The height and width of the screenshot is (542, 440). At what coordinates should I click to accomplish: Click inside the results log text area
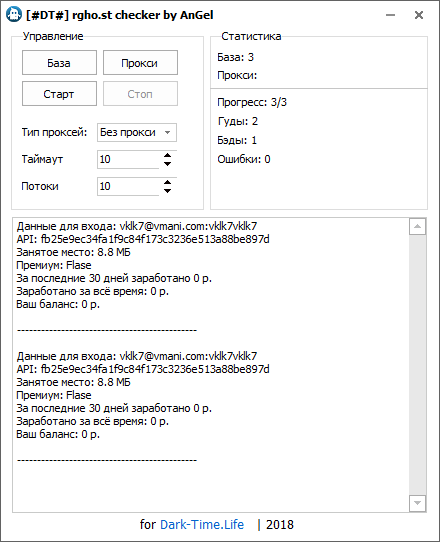(x=211, y=365)
